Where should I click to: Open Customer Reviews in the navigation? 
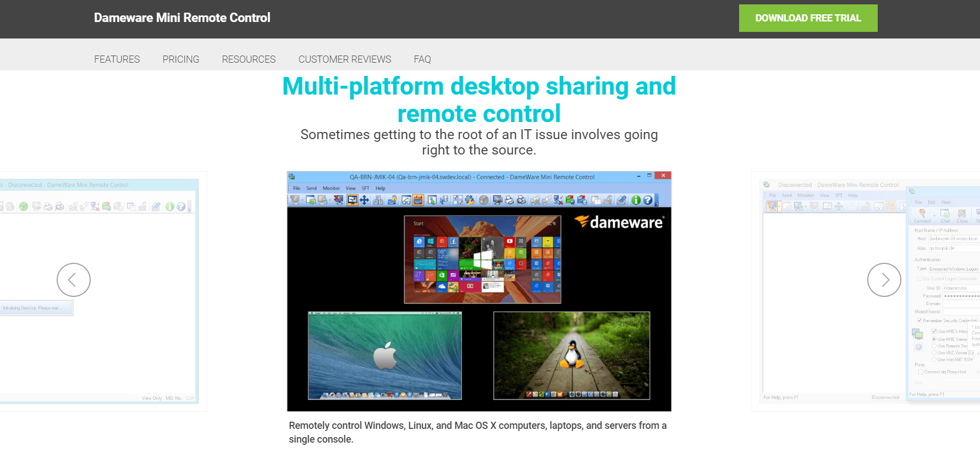pyautogui.click(x=345, y=59)
